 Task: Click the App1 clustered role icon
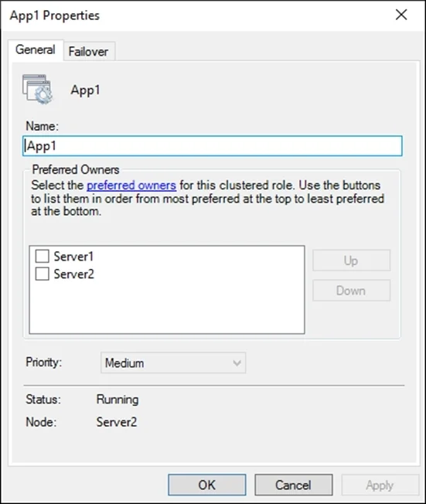coord(37,90)
